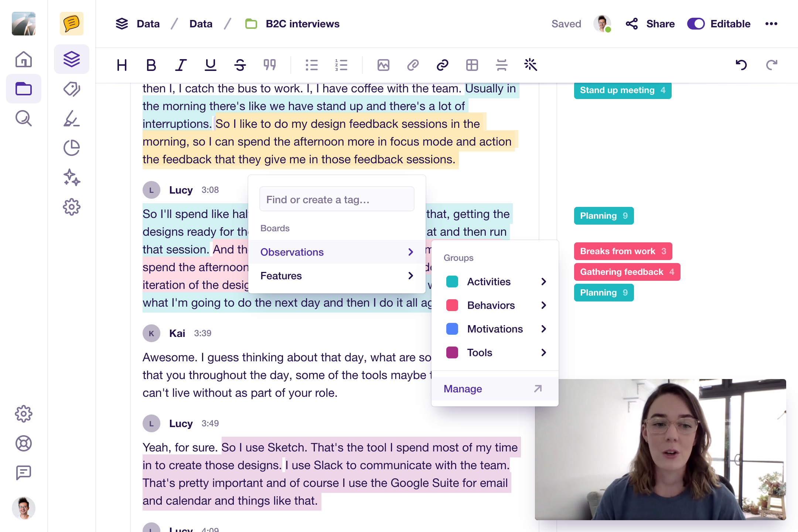
Task: Click the Activities teal color swatch
Action: [x=451, y=282]
